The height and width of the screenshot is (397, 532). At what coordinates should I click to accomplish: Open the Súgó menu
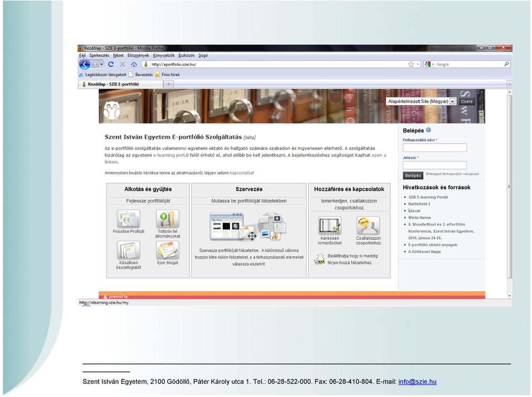point(203,55)
